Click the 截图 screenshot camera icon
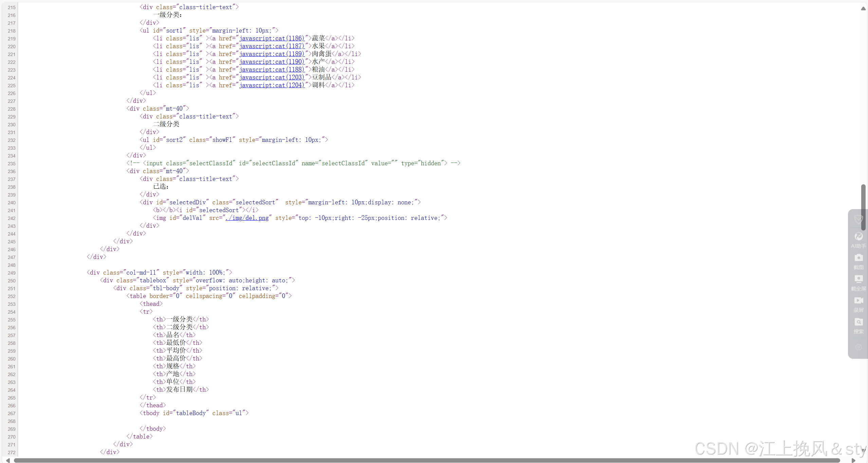 (858, 258)
